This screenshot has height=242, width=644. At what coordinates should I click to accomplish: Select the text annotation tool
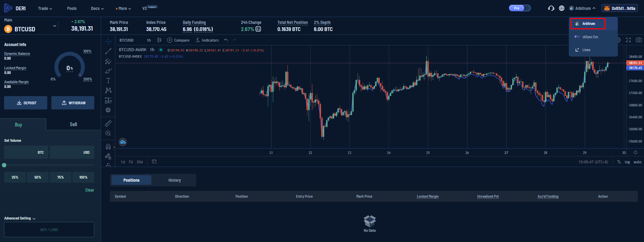[x=108, y=81]
